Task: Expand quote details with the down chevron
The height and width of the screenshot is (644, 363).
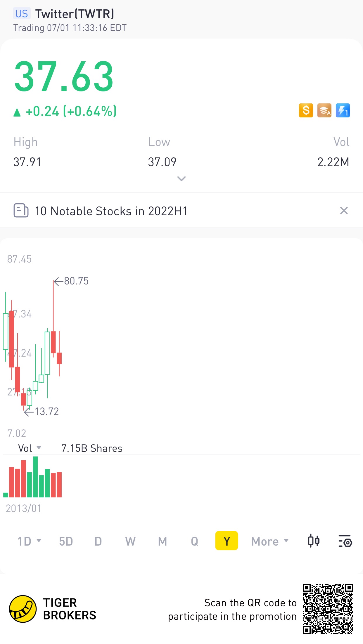Action: point(181,179)
